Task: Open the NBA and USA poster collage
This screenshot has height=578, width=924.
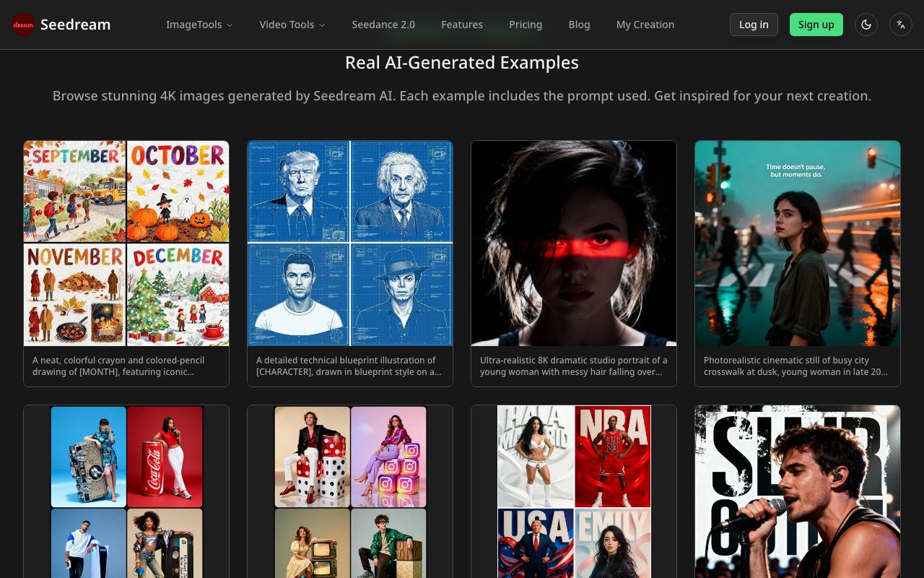Action: pyautogui.click(x=574, y=491)
